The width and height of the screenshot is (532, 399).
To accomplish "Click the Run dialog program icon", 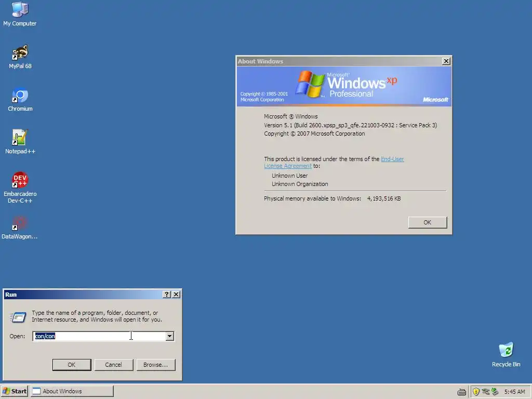I will pos(18,317).
